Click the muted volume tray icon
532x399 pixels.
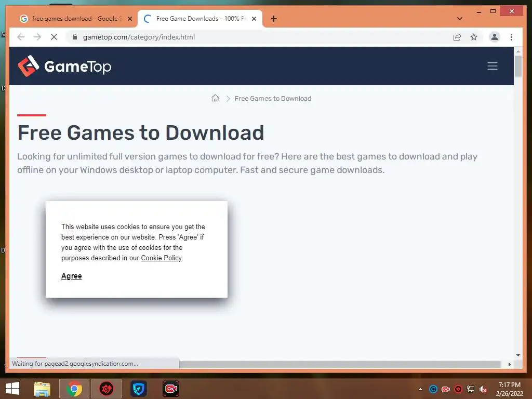[x=483, y=389]
